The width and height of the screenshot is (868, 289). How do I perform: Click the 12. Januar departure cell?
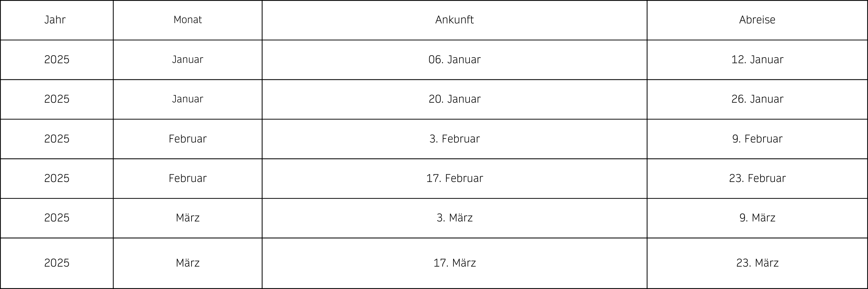pyautogui.click(x=757, y=60)
